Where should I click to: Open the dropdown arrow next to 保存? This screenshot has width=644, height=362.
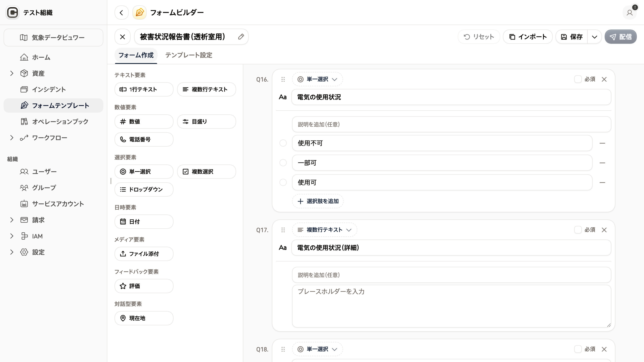coord(595,37)
